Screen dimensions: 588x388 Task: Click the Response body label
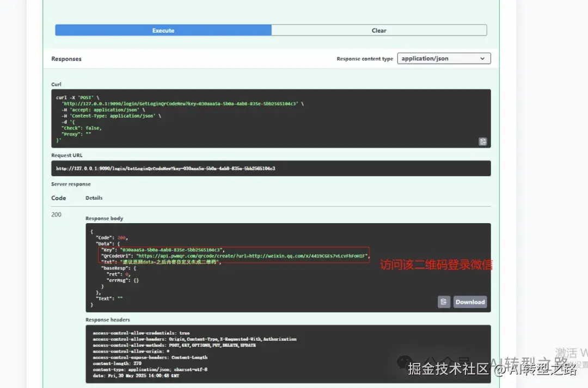click(x=104, y=218)
